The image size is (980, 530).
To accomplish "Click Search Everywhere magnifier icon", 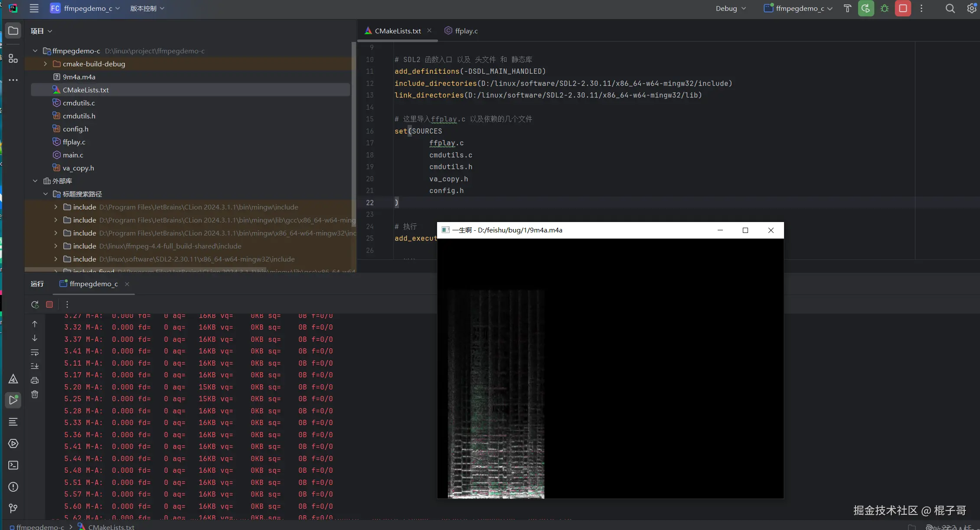I will (950, 8).
